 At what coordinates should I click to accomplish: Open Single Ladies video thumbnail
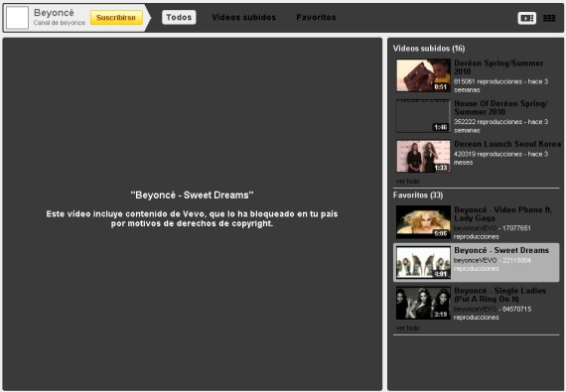coord(423,303)
